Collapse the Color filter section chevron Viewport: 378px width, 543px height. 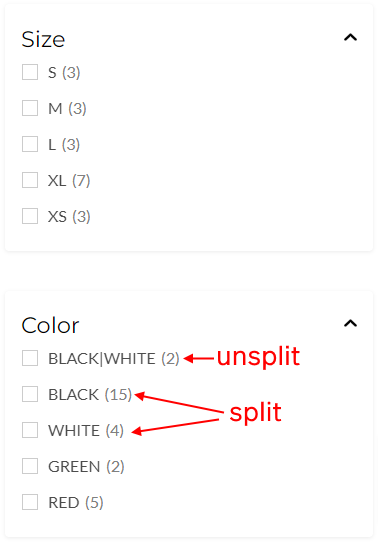(x=350, y=323)
